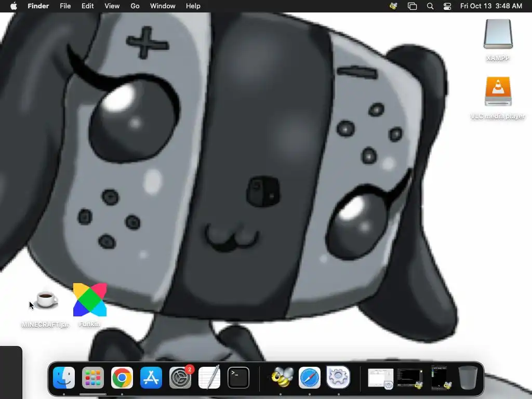Open System Settings with badge in Dock

click(x=180, y=378)
